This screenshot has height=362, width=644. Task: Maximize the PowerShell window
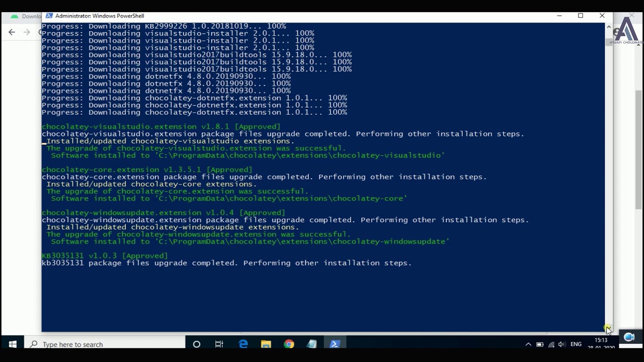[581, 16]
